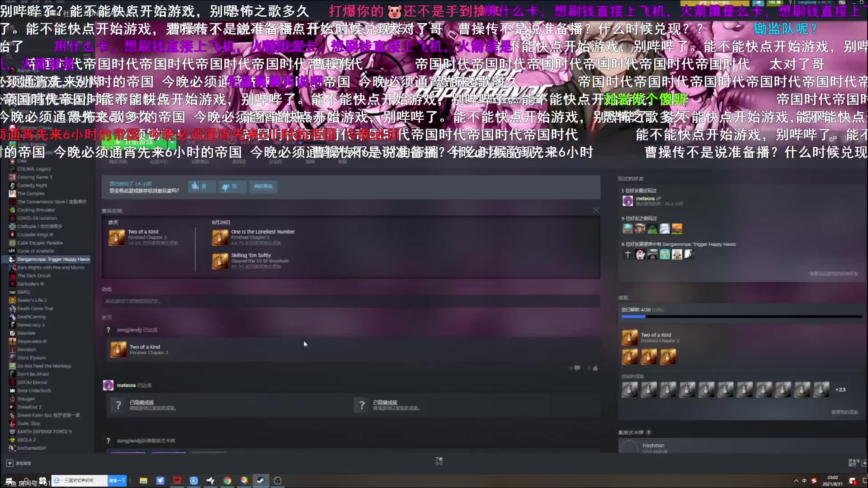Open friends and chat icon bottom right
Image resolution: width=868 pixels, height=488 pixels.
[864, 463]
